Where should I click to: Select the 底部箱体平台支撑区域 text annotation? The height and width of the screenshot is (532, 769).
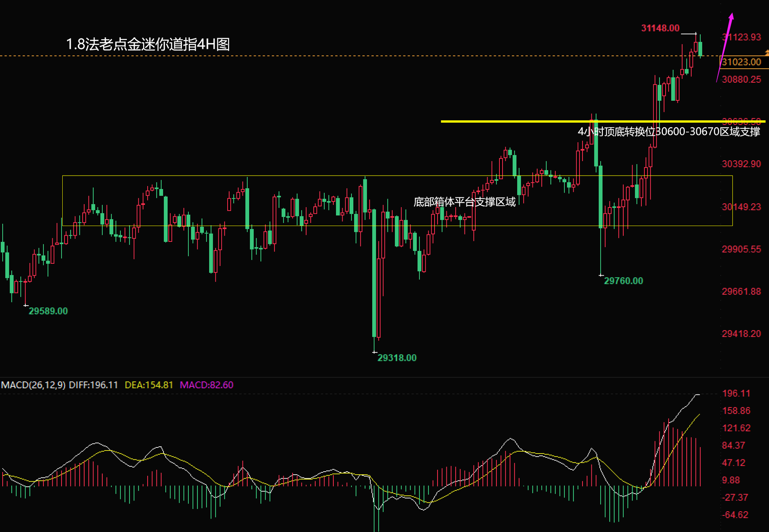(x=464, y=202)
